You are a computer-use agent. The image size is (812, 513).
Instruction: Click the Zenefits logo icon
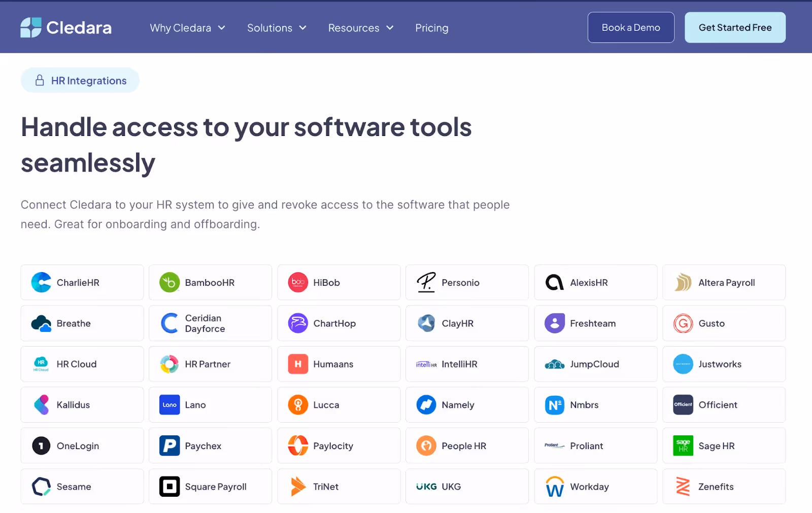coord(683,487)
